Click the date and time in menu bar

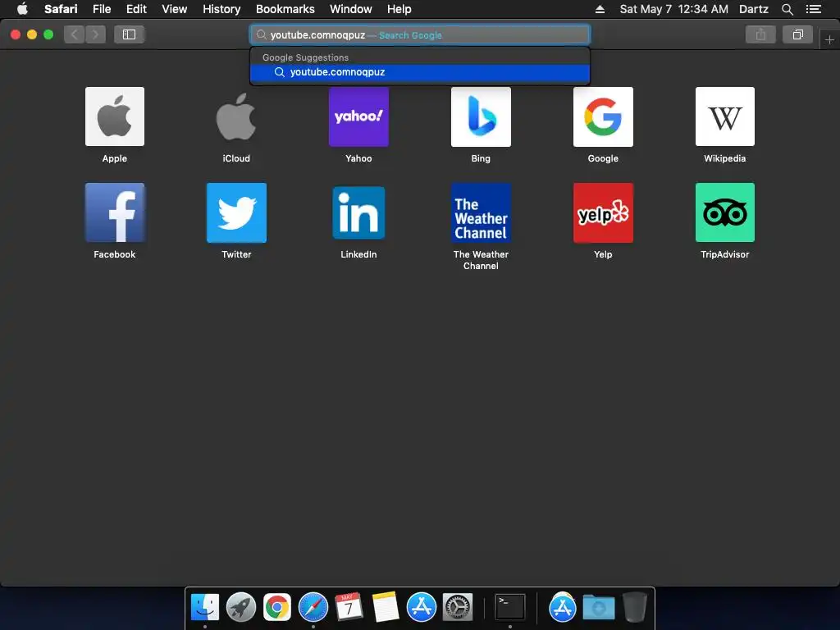click(674, 9)
